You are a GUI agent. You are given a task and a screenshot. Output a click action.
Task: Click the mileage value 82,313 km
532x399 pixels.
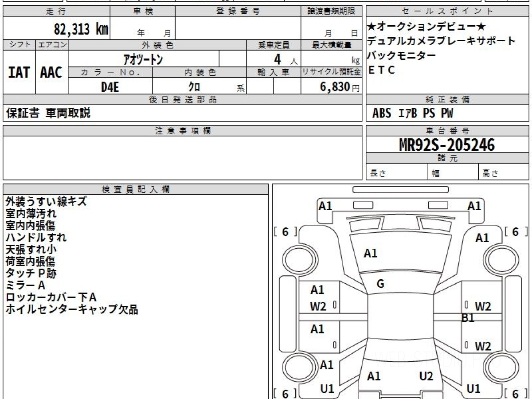coord(81,29)
